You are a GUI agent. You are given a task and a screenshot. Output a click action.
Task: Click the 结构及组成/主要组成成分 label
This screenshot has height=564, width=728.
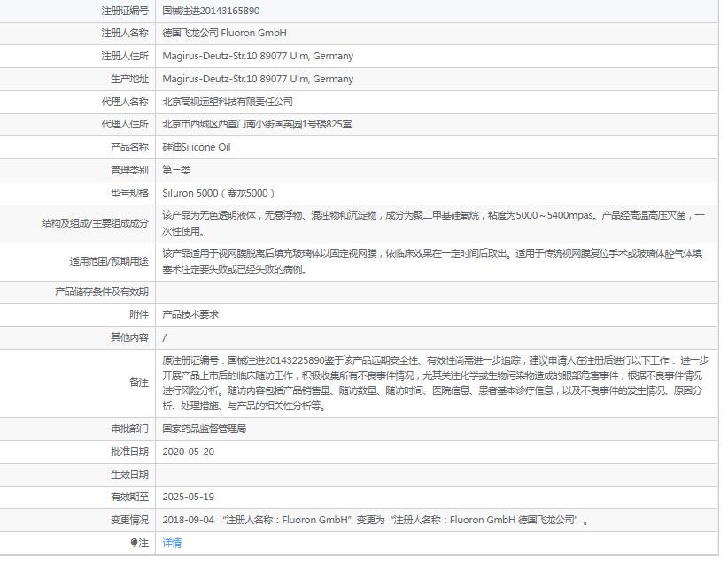pyautogui.click(x=95, y=223)
